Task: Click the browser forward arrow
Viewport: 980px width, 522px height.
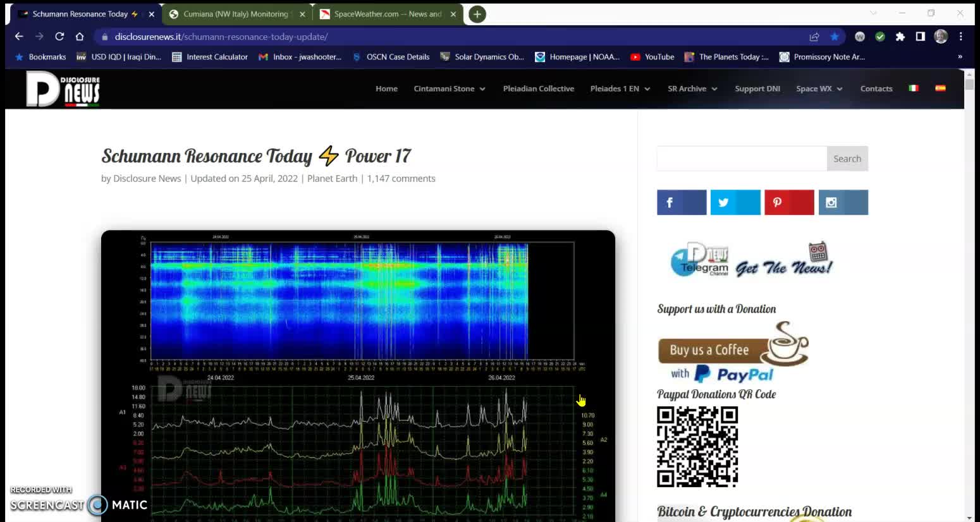Action: (39, 37)
